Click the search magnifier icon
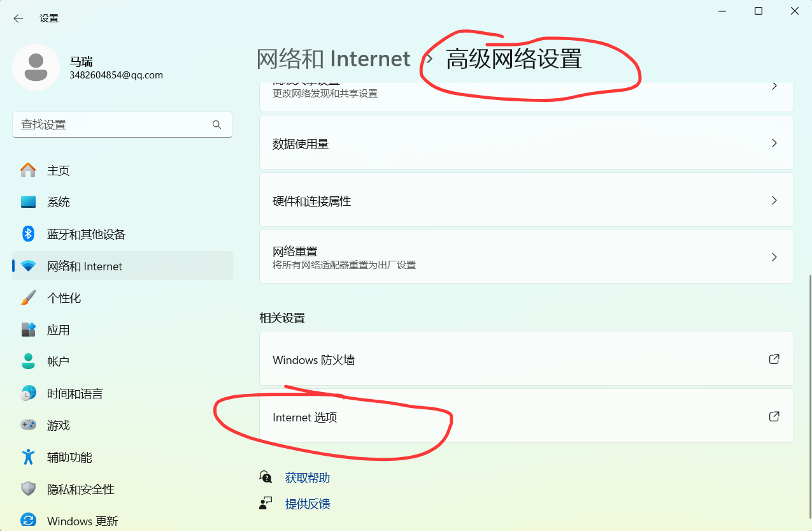 [217, 125]
